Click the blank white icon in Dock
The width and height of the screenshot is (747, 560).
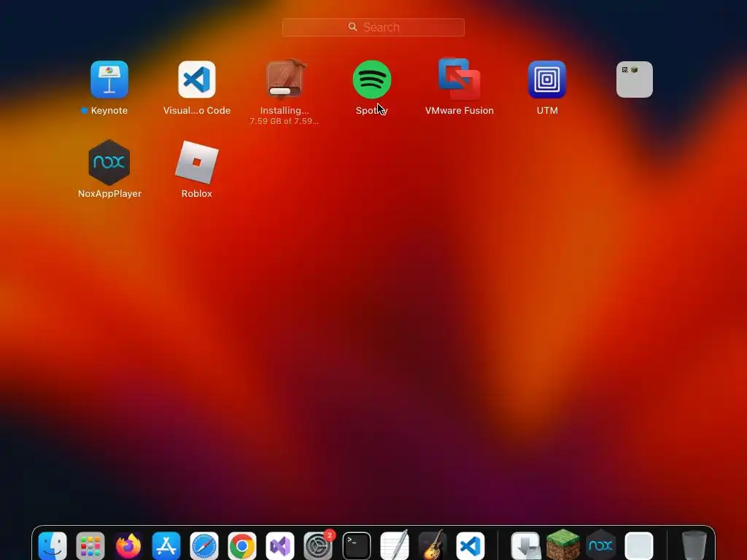[x=639, y=545]
